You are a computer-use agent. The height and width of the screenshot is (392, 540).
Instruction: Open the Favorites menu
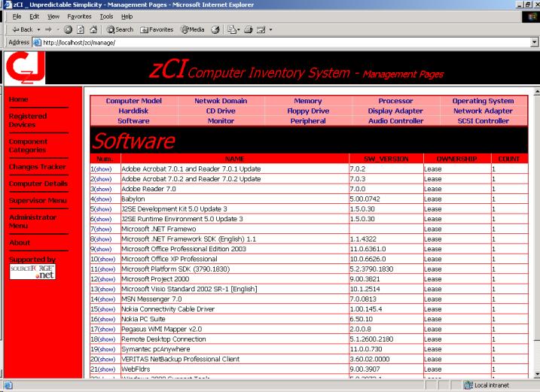click(x=79, y=17)
